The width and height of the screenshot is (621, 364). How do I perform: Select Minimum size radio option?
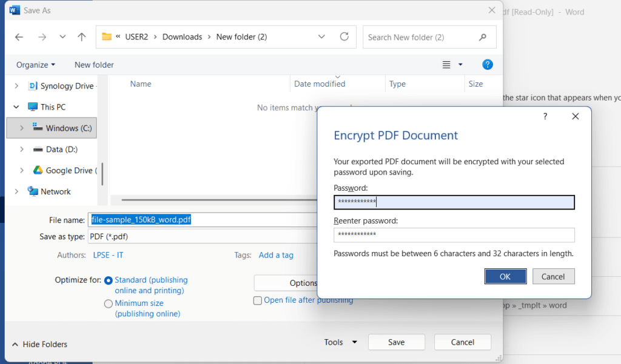pyautogui.click(x=109, y=303)
